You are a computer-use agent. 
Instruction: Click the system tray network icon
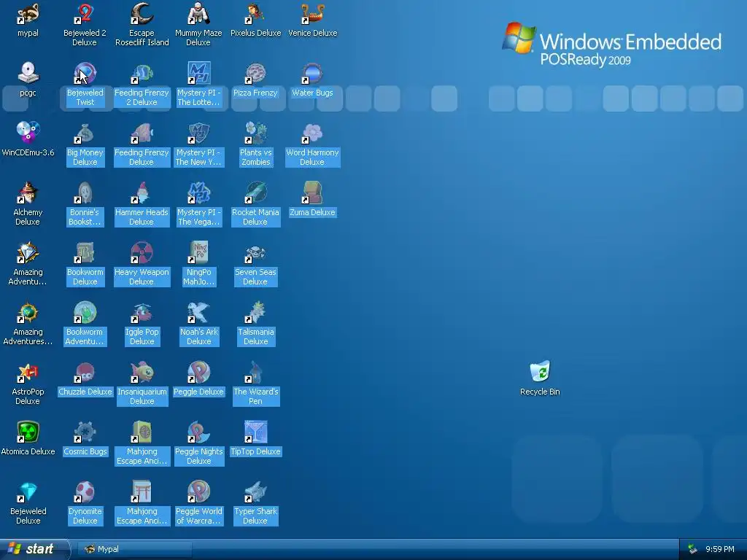pyautogui.click(x=692, y=549)
